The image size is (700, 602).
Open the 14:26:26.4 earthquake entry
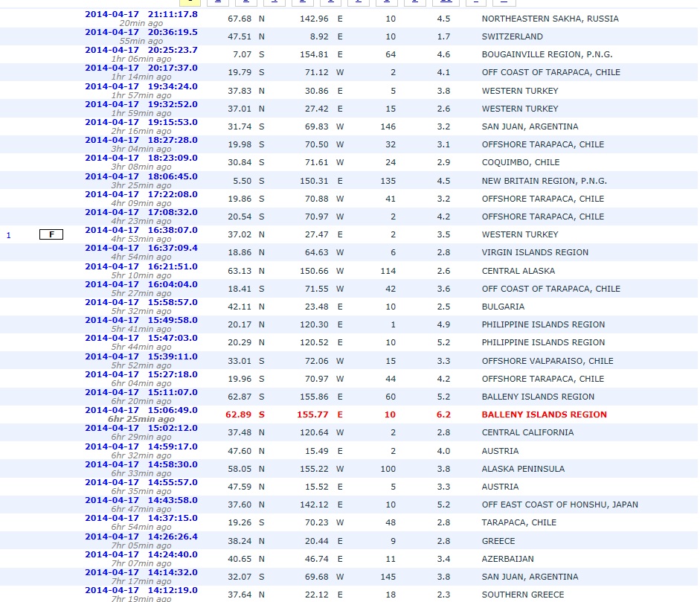point(141,538)
